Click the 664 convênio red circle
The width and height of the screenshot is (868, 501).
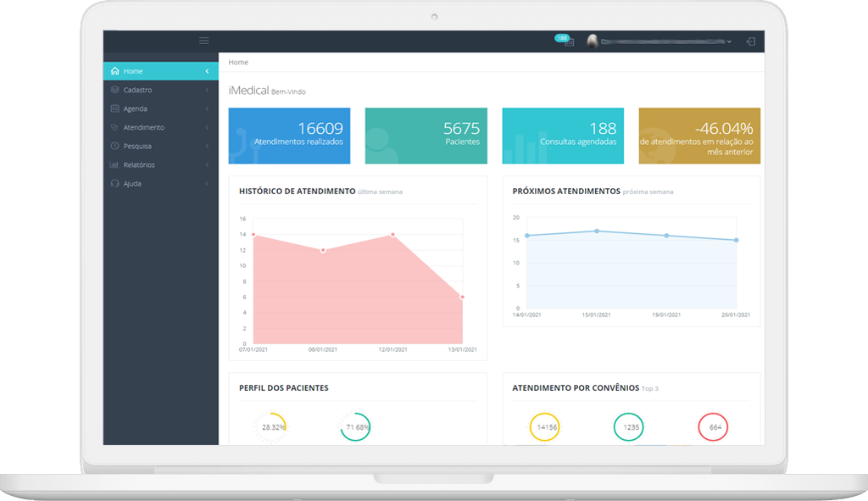click(x=713, y=426)
